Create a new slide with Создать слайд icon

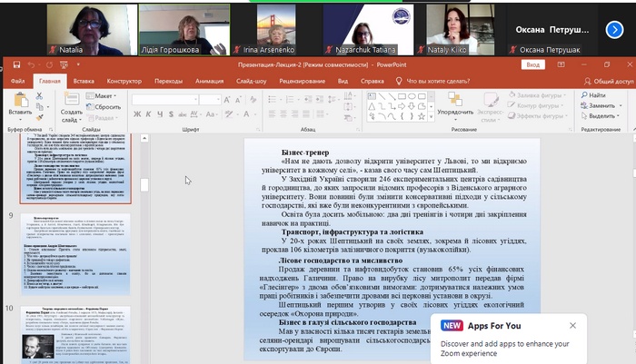pyautogui.click(x=69, y=101)
